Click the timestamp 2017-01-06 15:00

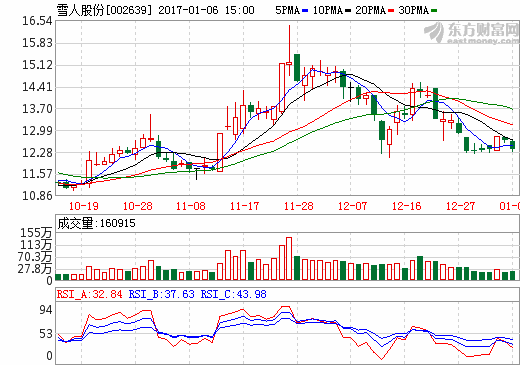click(x=206, y=10)
